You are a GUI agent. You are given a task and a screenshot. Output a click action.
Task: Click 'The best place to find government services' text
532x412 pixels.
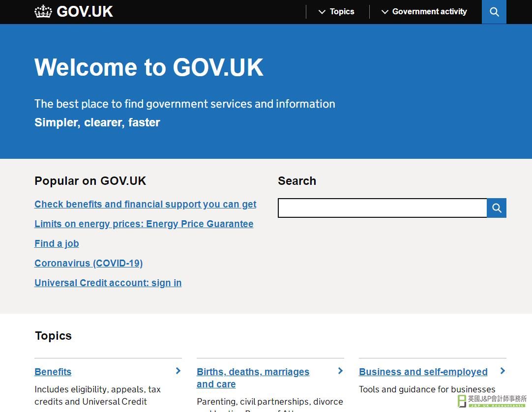(x=184, y=104)
